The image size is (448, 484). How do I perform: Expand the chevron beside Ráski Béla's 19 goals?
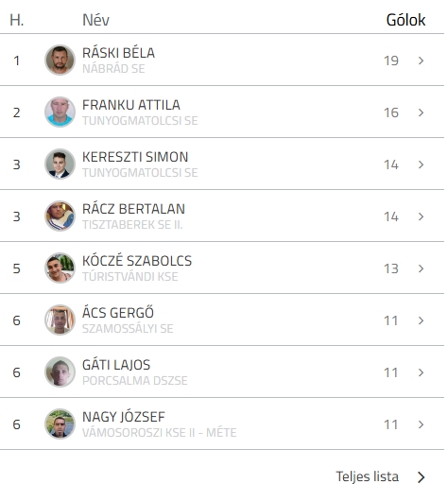point(421,60)
